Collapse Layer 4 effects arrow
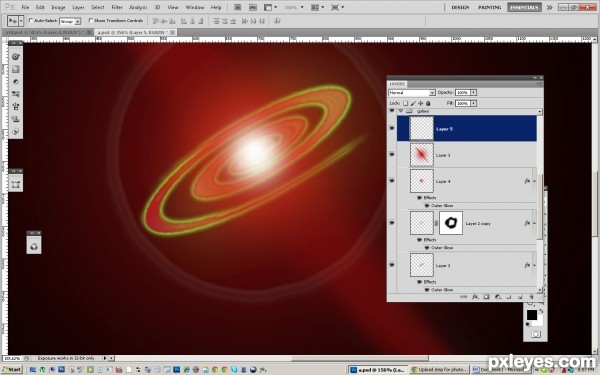 tap(534, 181)
